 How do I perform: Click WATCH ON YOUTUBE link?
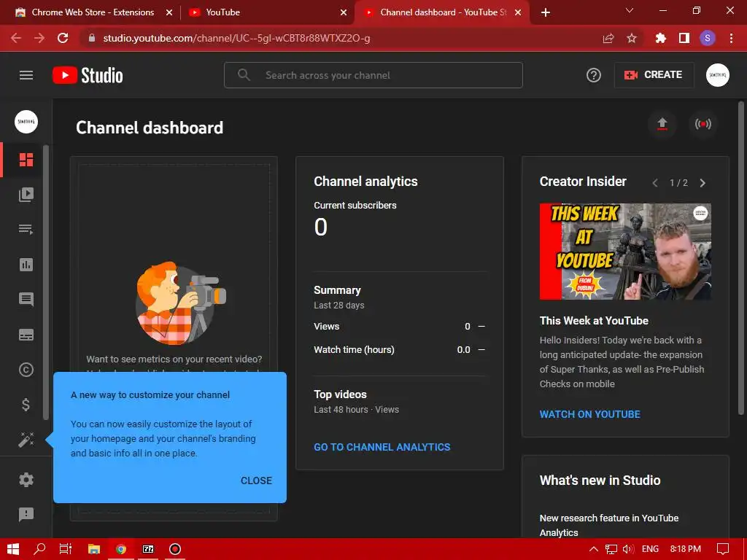pos(589,414)
